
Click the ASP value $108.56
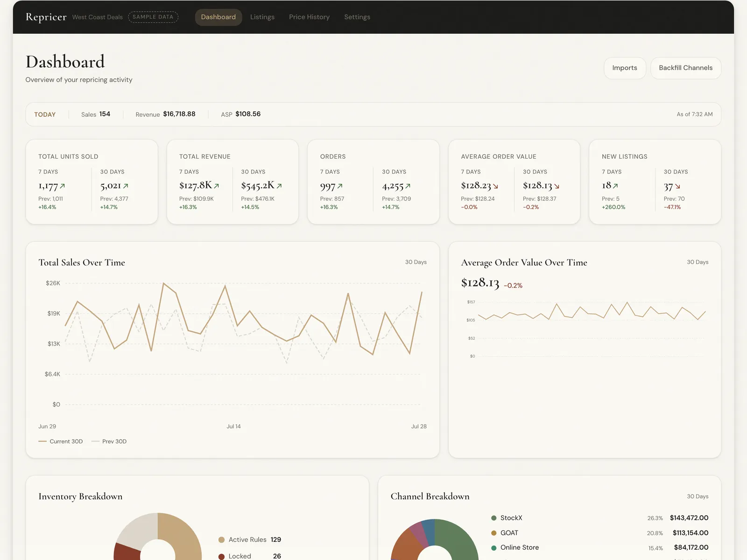tap(248, 114)
